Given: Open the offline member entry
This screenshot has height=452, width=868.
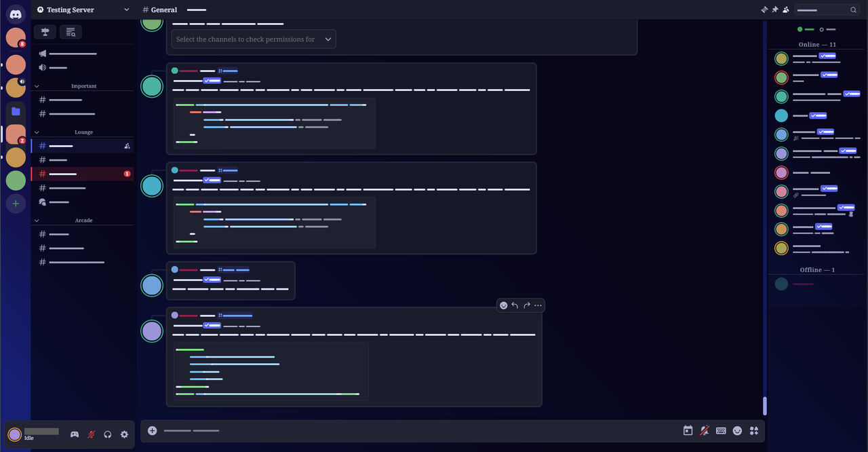Looking at the screenshot, I should click(x=817, y=284).
